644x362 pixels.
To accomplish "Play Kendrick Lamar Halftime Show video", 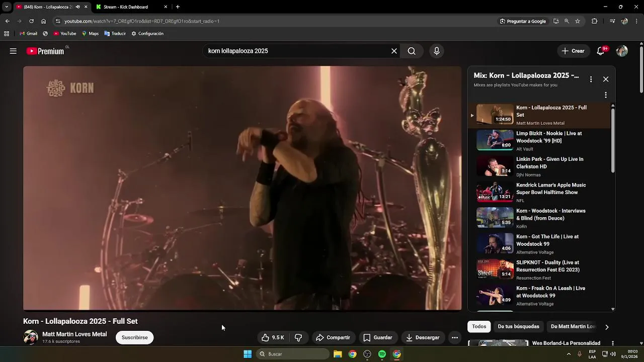I will click(x=539, y=192).
